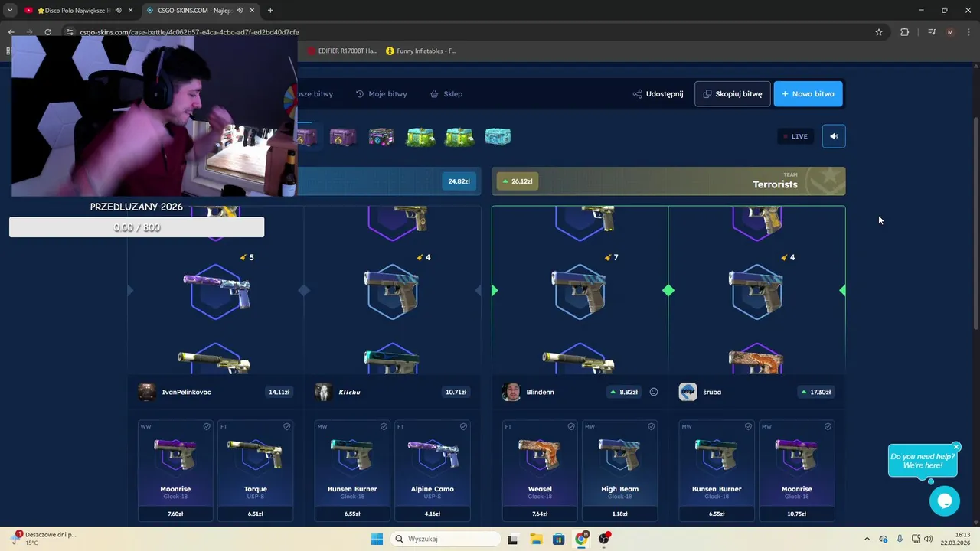Image resolution: width=980 pixels, height=551 pixels.
Task: Click the PRZEDLUZANY 2026 progress bar
Action: pos(136,227)
